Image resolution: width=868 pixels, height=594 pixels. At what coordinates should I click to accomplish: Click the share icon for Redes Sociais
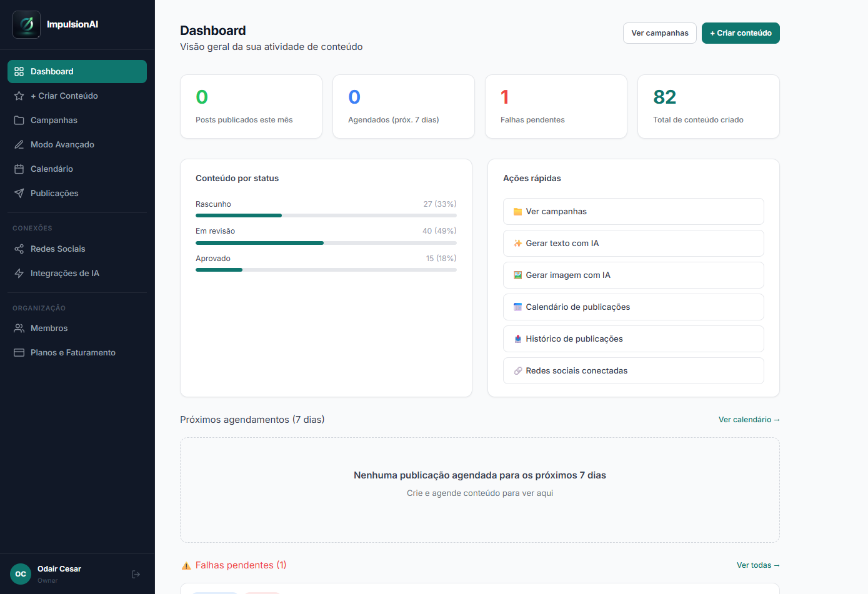tap(19, 249)
